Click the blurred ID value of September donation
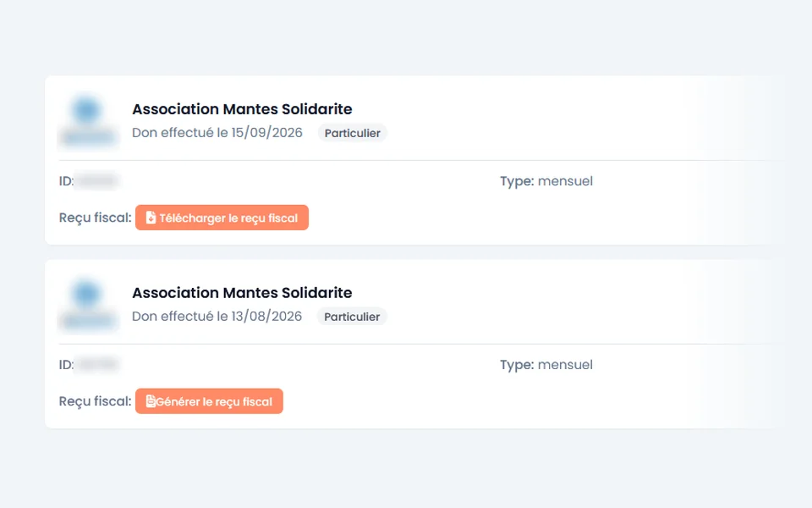 coord(97,181)
